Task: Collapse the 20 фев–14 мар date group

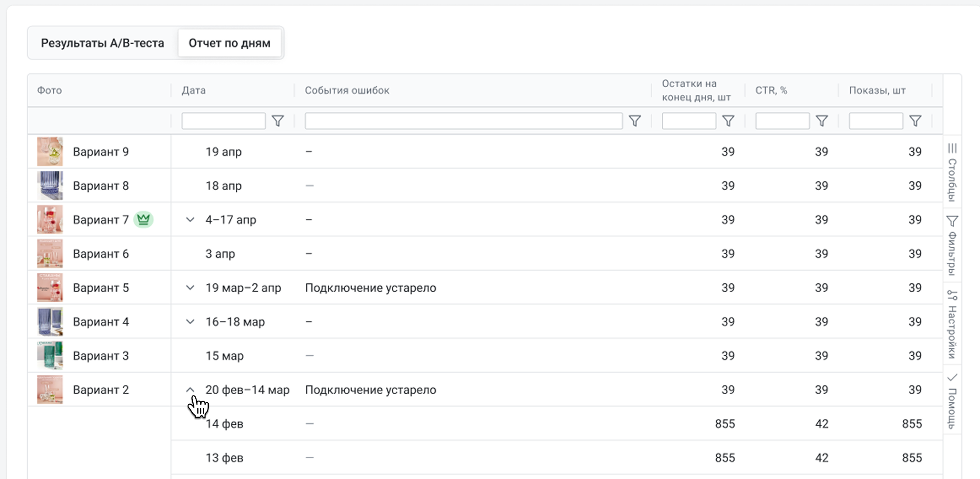Action: pos(190,390)
